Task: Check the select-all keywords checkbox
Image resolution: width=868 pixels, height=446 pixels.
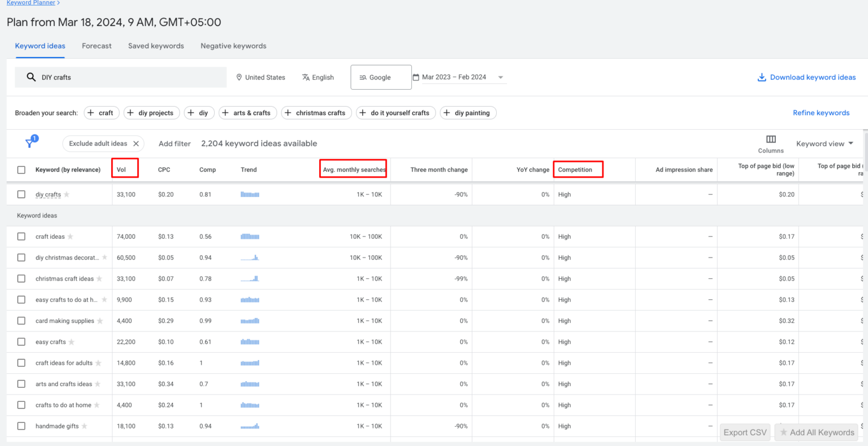Action: tap(21, 169)
